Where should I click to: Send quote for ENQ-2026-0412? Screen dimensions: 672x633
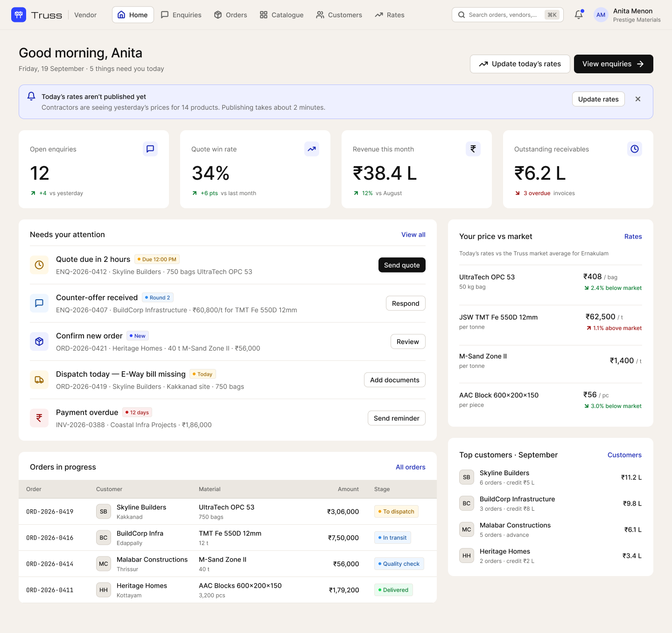click(402, 265)
